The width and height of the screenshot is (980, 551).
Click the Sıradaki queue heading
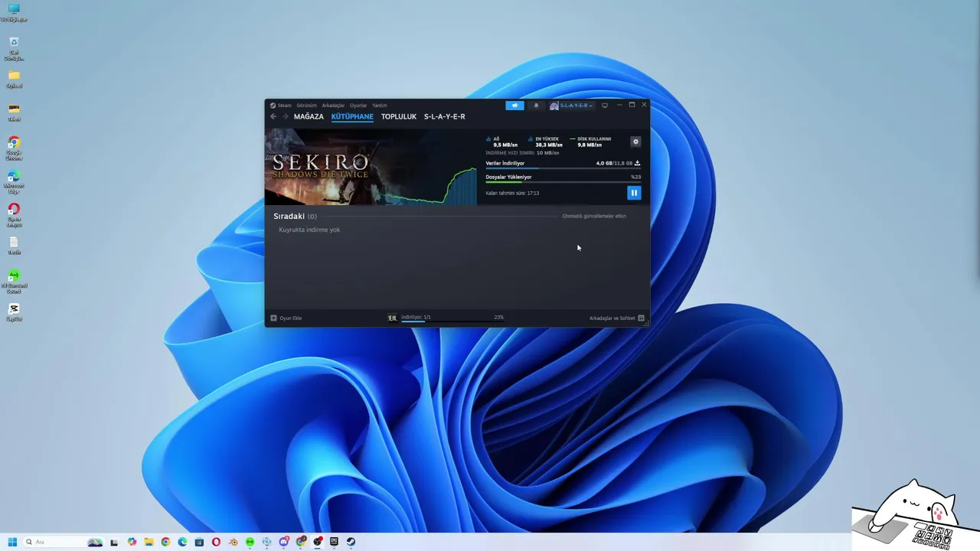click(295, 216)
